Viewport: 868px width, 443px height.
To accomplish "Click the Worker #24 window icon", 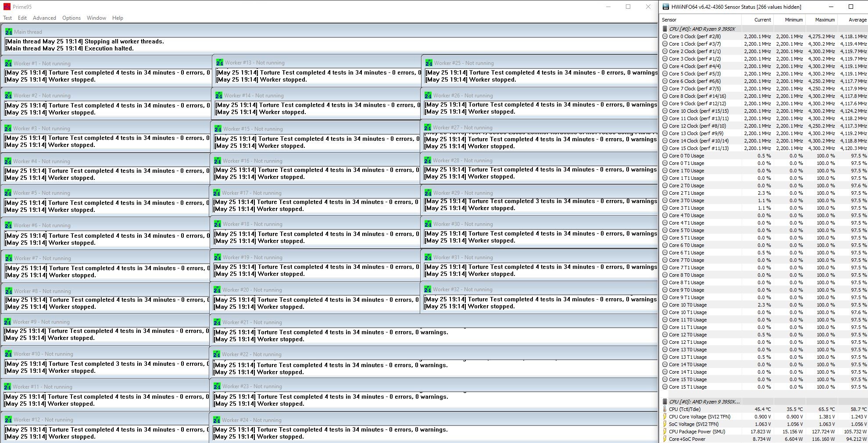I will click(217, 420).
